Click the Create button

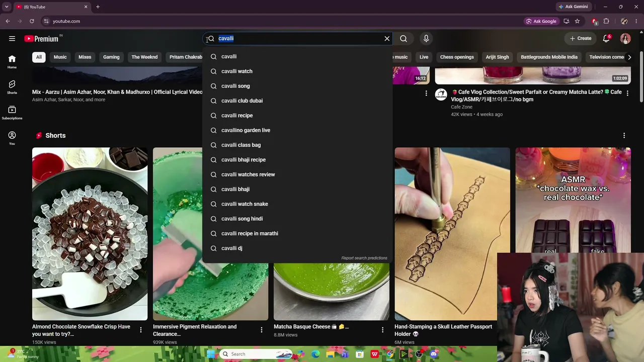tap(580, 38)
